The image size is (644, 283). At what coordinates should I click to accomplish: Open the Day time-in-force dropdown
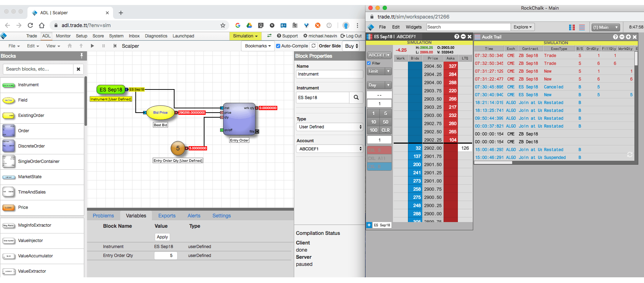click(x=379, y=85)
